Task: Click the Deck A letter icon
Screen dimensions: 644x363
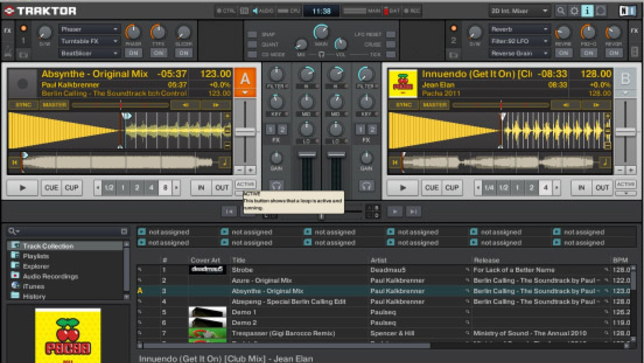Action: pyautogui.click(x=245, y=79)
